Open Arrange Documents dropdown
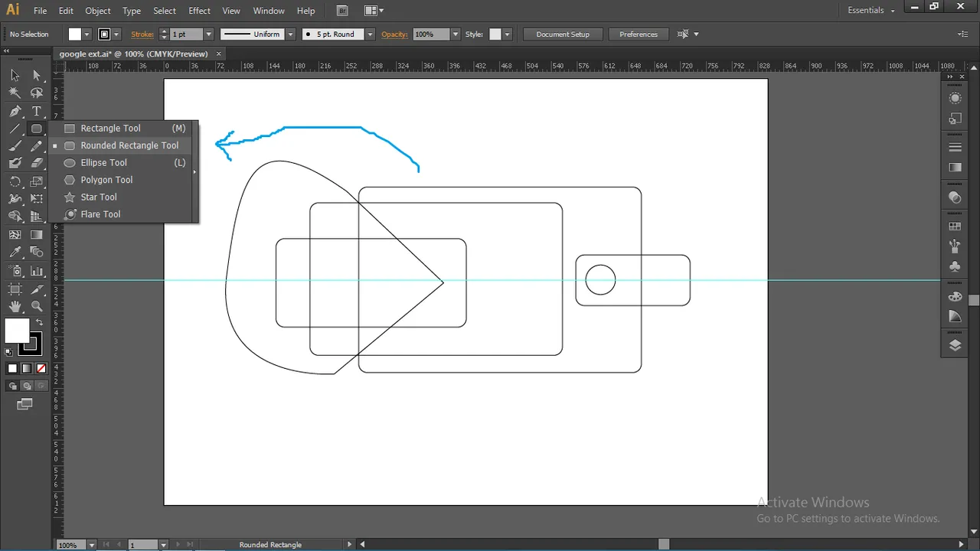Image resolution: width=980 pixels, height=551 pixels. pyautogui.click(x=374, y=11)
